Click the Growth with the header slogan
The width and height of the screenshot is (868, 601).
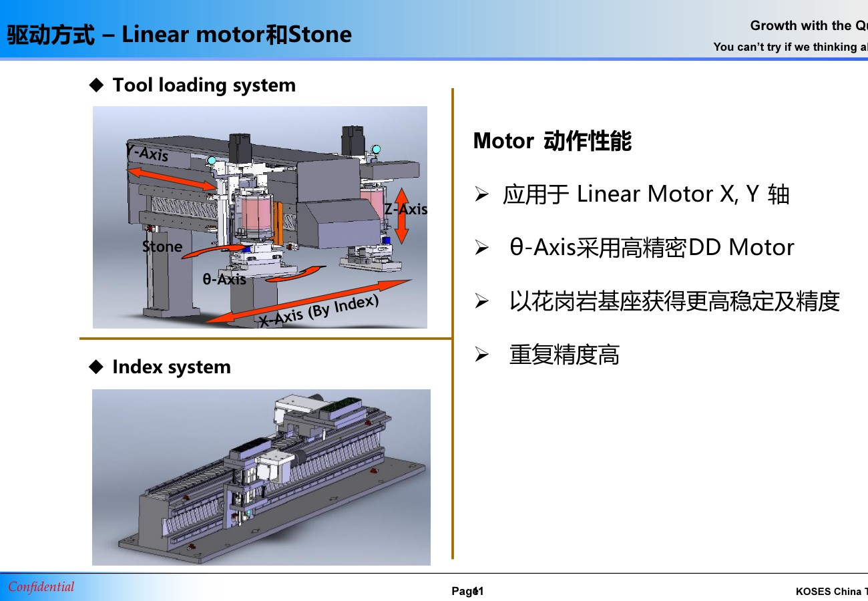point(809,26)
